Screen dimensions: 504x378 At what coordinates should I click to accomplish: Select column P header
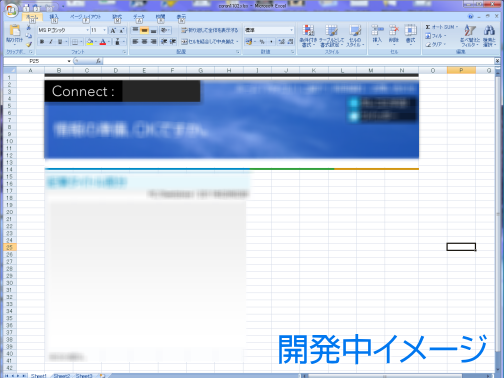tap(461, 70)
